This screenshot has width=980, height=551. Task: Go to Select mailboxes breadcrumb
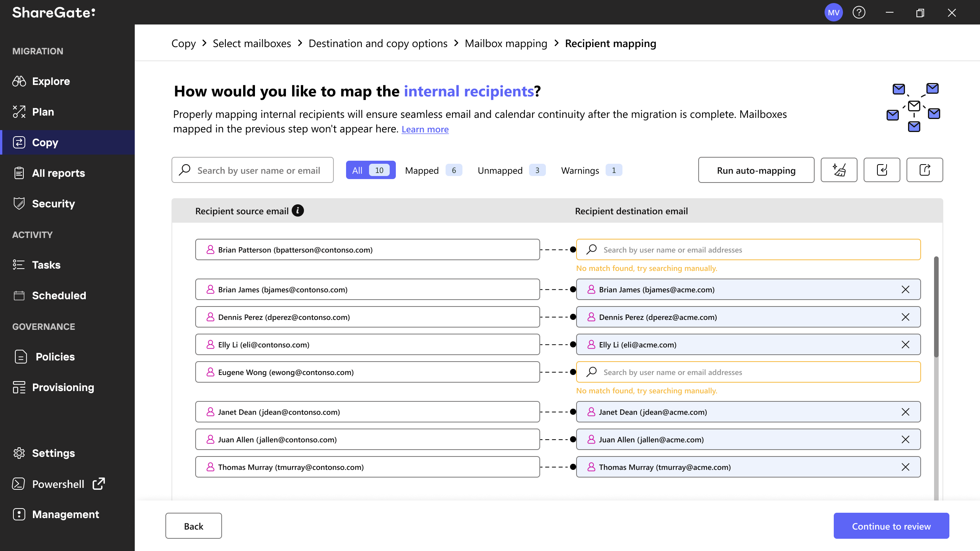[x=252, y=44]
